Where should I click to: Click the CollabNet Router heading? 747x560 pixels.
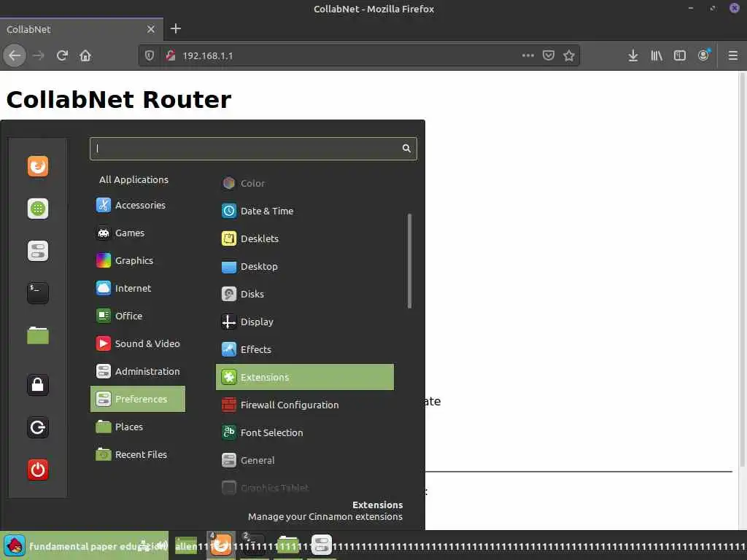(119, 99)
